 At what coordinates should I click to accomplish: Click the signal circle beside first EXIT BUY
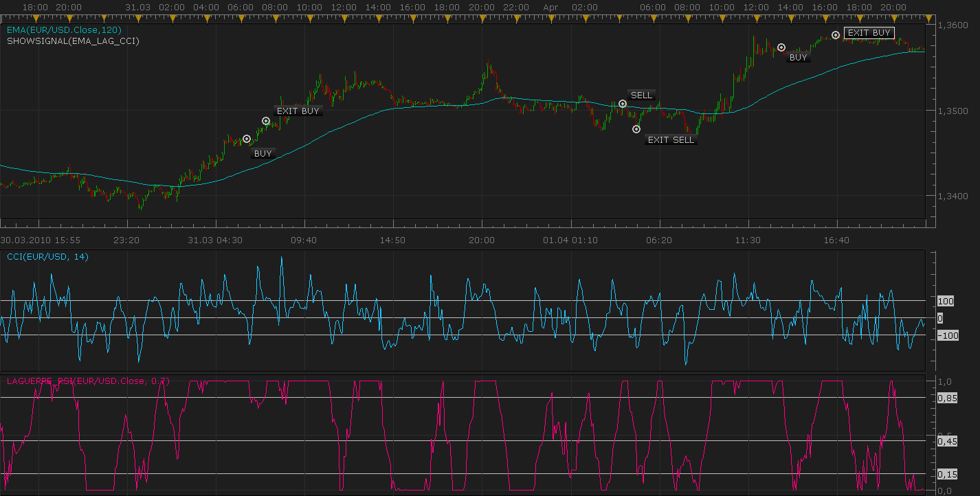coord(266,121)
